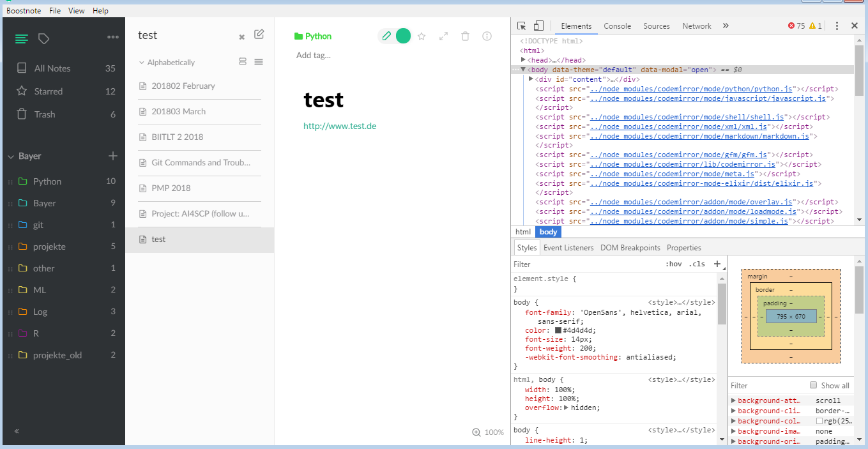The width and height of the screenshot is (868, 449).
Task: Enable the Show all checkbox
Action: pyautogui.click(x=813, y=385)
